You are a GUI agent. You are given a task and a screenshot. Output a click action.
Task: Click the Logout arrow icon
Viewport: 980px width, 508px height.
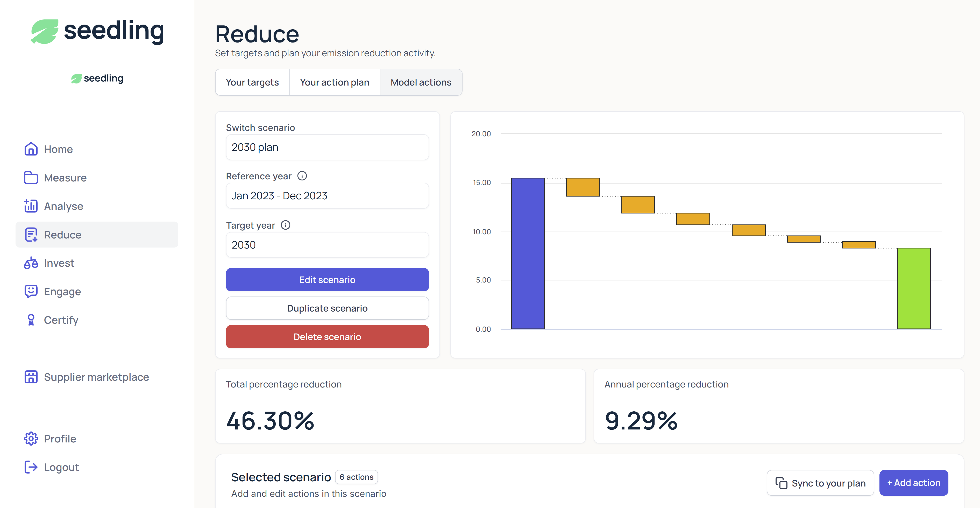tap(31, 467)
